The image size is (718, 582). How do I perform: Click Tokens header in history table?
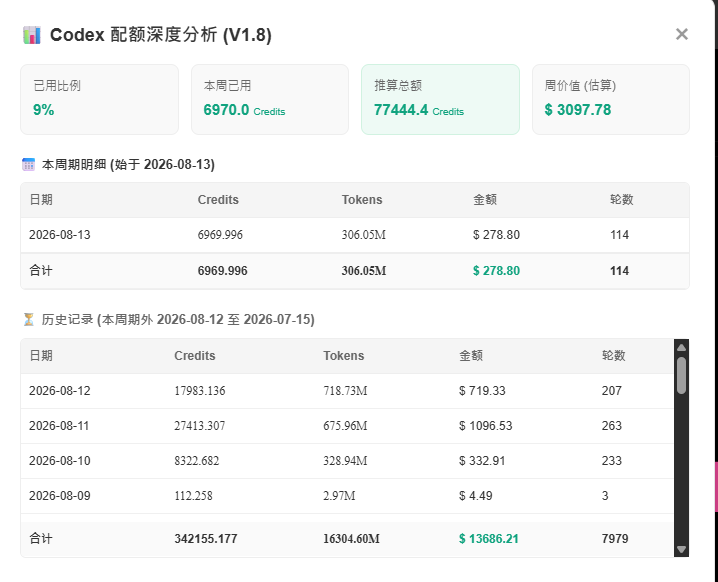coord(344,356)
